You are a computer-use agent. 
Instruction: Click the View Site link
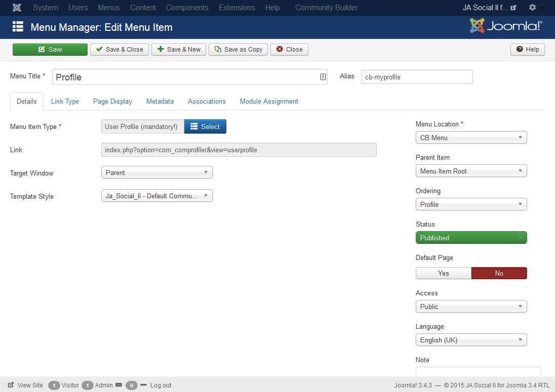[x=30, y=385]
